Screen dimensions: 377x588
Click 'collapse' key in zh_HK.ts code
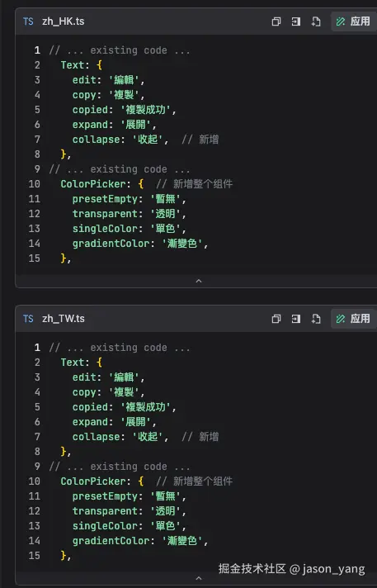click(98, 140)
